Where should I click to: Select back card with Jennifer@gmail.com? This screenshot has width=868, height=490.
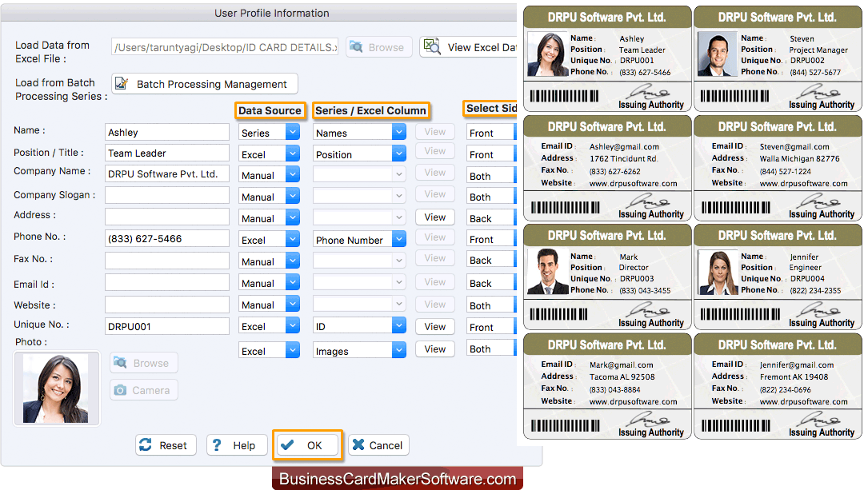(778, 386)
